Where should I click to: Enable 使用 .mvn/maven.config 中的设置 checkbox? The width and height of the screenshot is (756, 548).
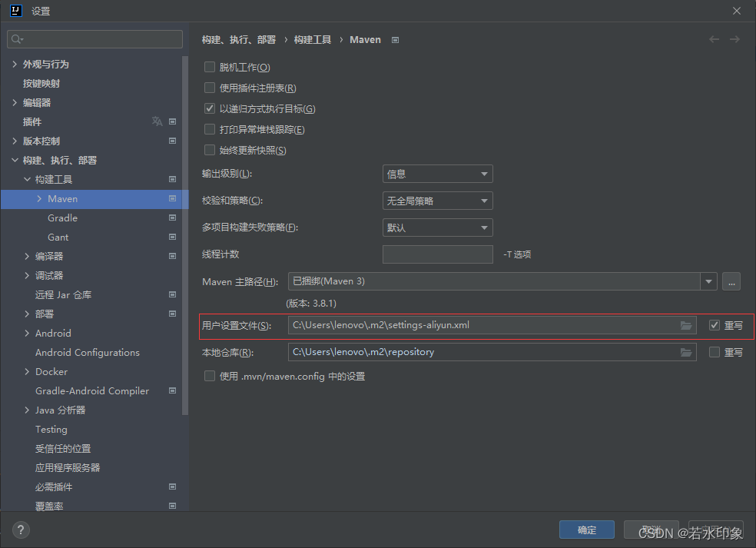pyautogui.click(x=209, y=376)
